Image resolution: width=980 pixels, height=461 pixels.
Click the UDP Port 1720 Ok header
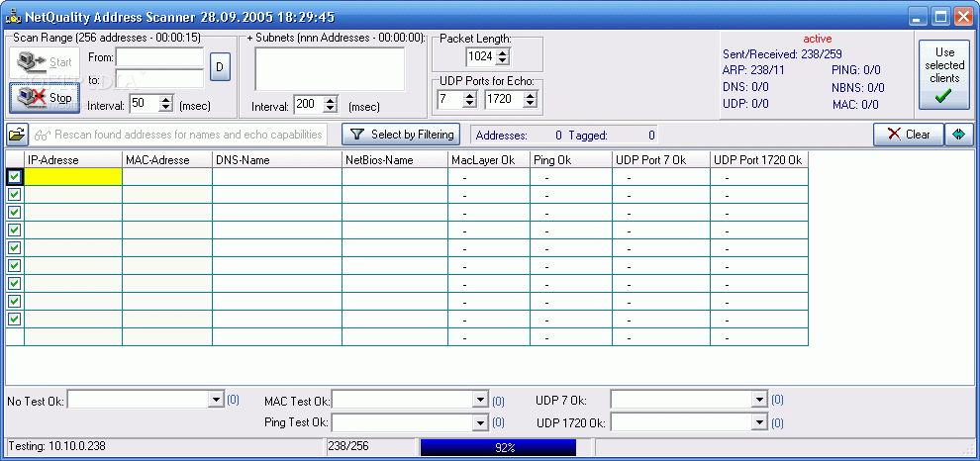click(759, 160)
